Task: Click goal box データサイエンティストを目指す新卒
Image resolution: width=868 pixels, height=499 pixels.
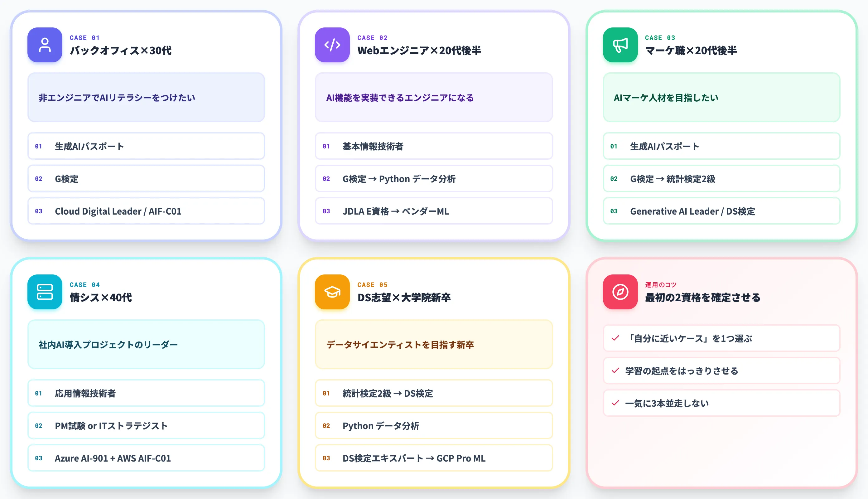Action: (434, 344)
